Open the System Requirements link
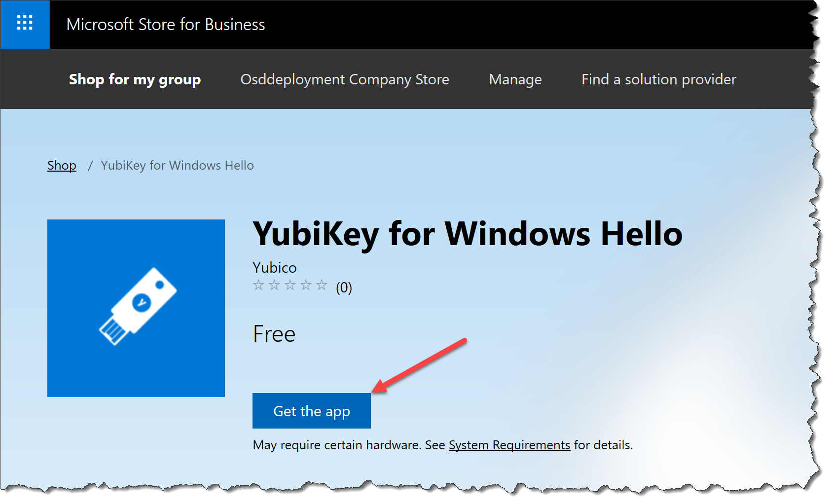This screenshot has height=504, width=831. coord(509,445)
